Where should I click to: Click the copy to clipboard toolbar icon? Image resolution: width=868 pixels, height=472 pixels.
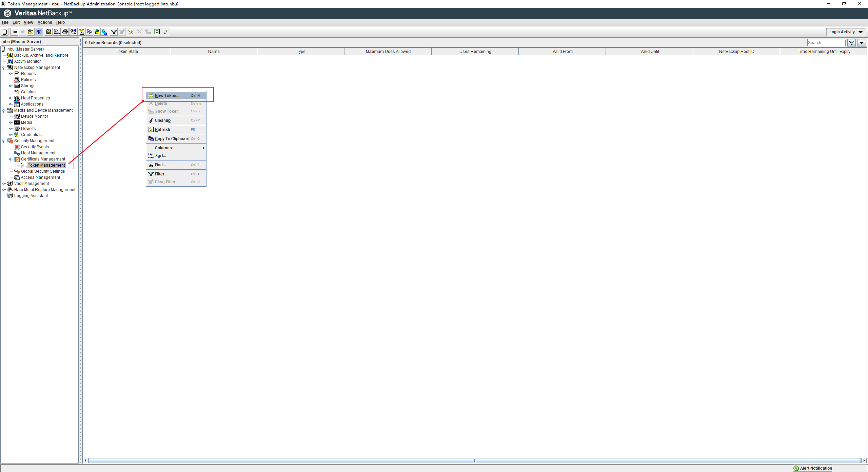[x=90, y=32]
